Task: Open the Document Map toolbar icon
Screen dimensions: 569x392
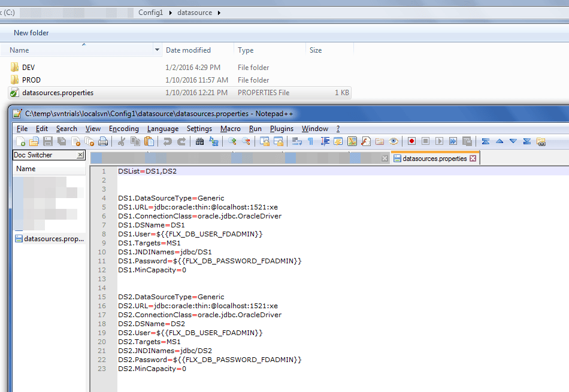Action: pyautogui.click(x=352, y=141)
